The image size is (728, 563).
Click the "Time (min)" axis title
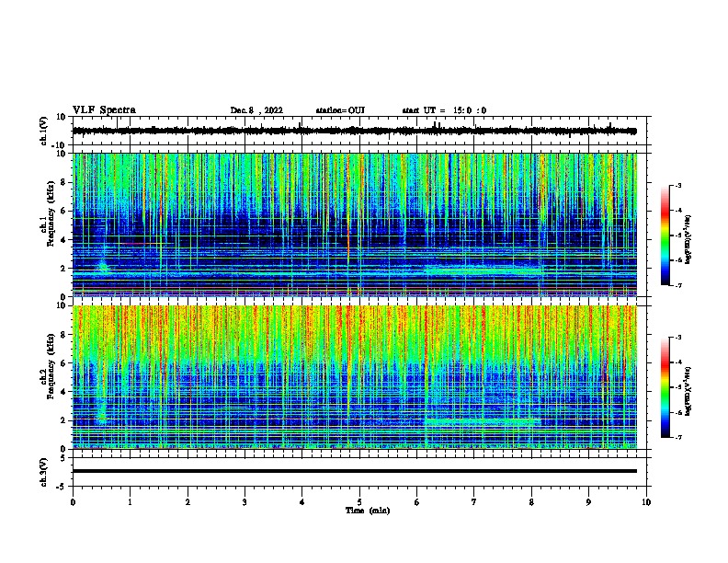pyautogui.click(x=368, y=511)
